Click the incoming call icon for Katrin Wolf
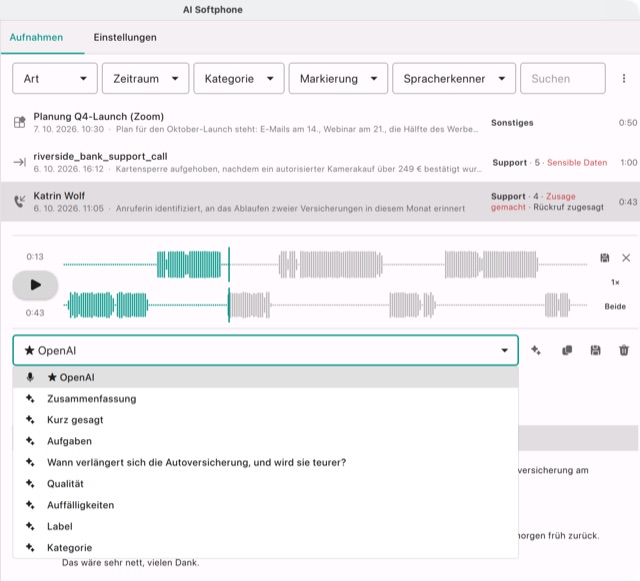Viewport: 640px width, 581px height. (19, 201)
